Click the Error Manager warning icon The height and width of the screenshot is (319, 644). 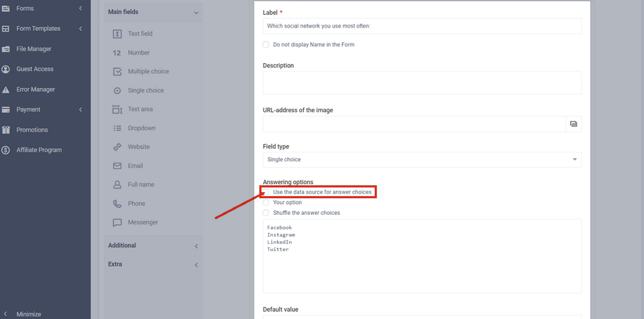click(6, 89)
